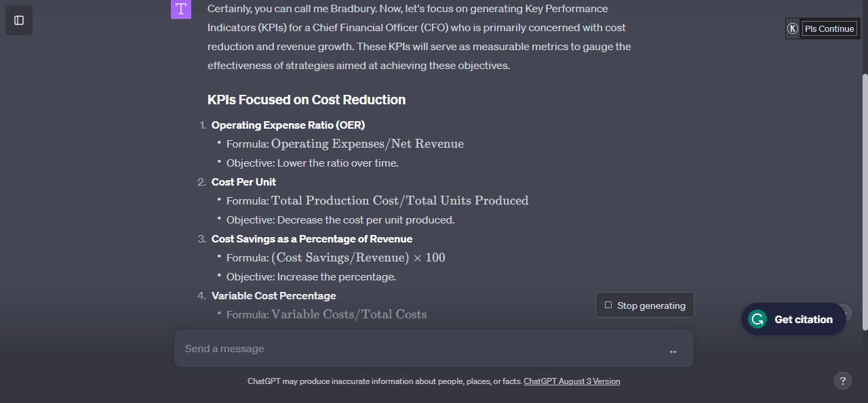Click the formula (Cost Savings/Revenue) × 100
The image size is (868, 403).
(358, 257)
